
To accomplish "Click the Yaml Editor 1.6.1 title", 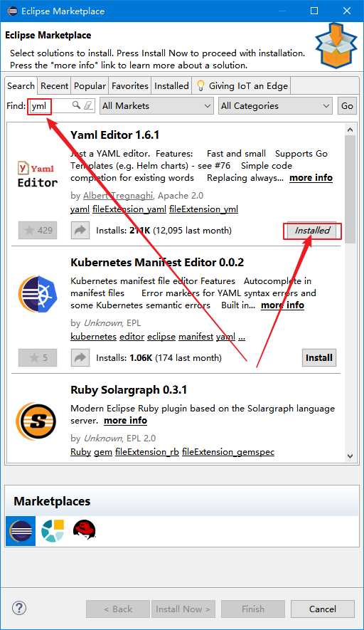I will tap(114, 135).
